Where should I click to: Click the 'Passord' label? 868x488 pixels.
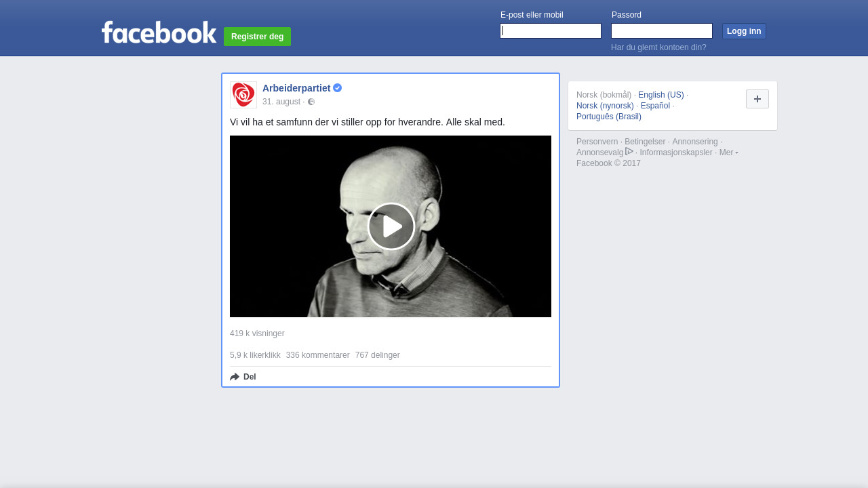point(627,15)
